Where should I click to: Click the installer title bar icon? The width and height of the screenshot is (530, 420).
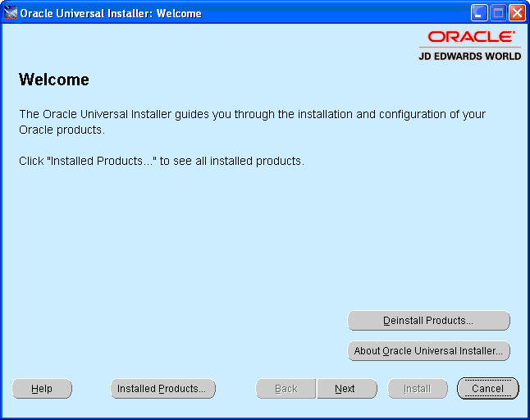[x=10, y=13]
